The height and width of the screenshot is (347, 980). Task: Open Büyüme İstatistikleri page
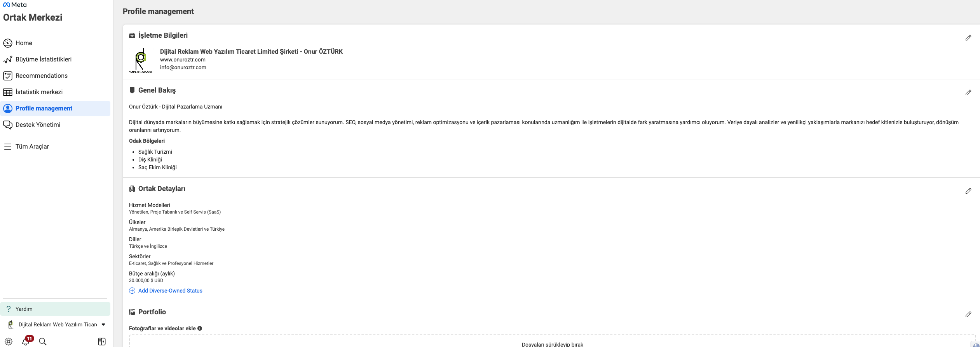pos(43,60)
